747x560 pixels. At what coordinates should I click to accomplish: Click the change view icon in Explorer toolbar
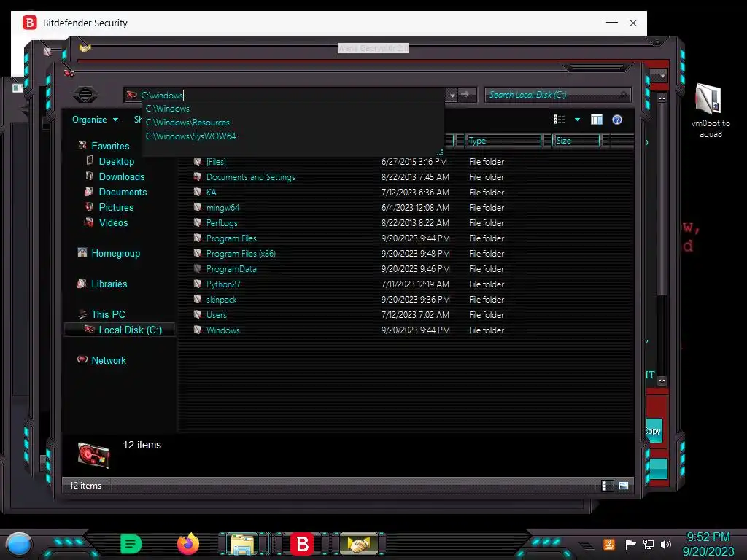tap(559, 120)
